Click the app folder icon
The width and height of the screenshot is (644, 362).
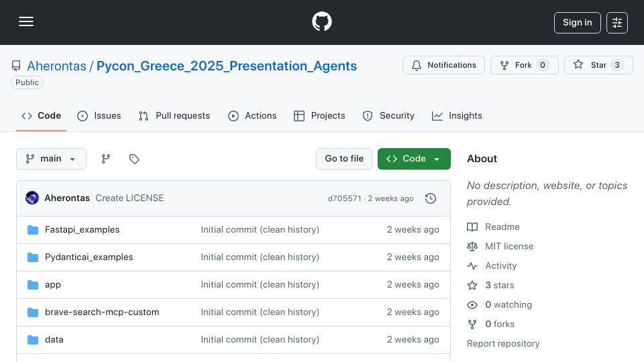tap(32, 285)
